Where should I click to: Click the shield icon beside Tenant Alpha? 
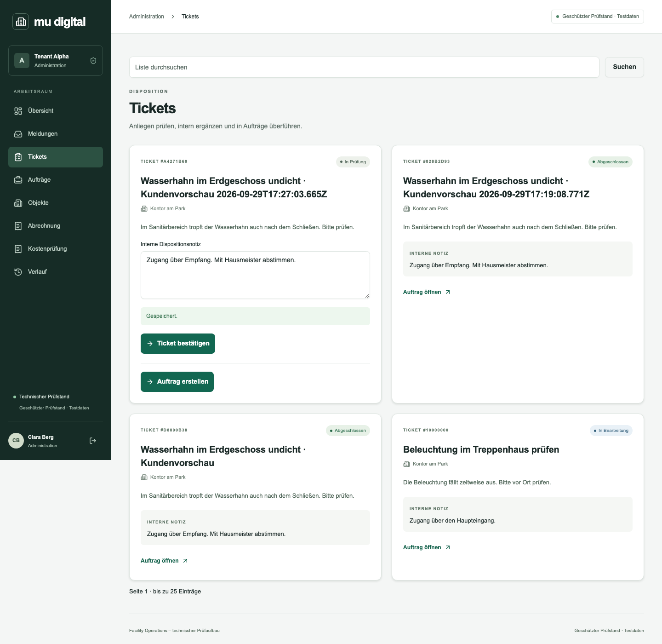pos(93,61)
